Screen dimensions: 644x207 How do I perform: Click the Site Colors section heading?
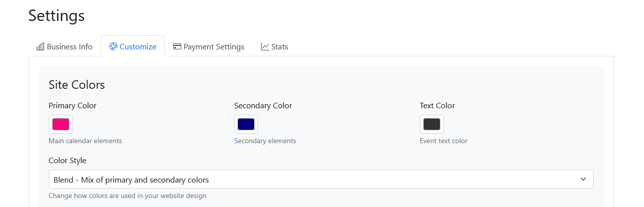[x=77, y=85]
